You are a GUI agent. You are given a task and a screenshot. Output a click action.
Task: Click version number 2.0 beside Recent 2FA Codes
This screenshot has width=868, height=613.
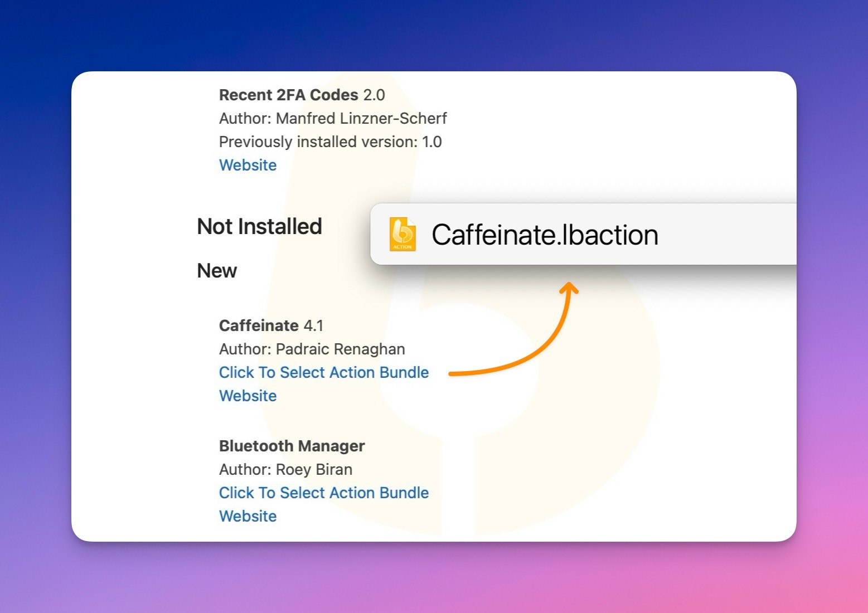[374, 95]
